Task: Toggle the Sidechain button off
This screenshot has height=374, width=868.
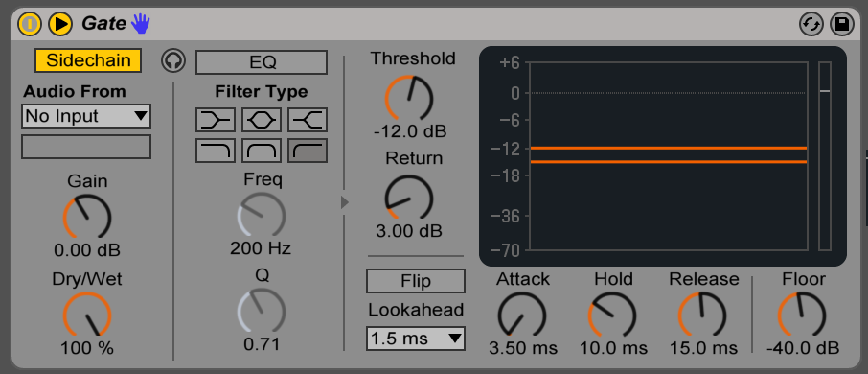Action: tap(88, 60)
